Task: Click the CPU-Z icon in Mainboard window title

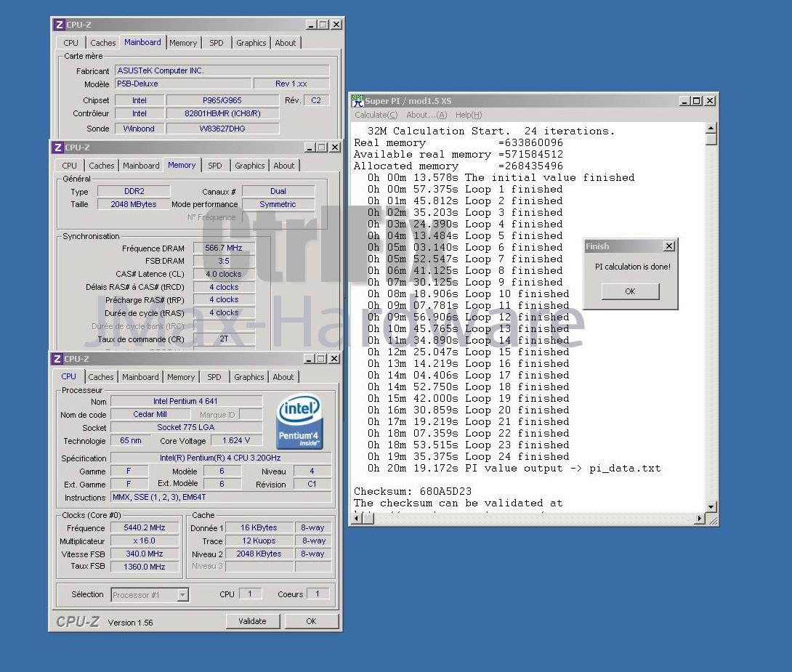Action: 59,24
